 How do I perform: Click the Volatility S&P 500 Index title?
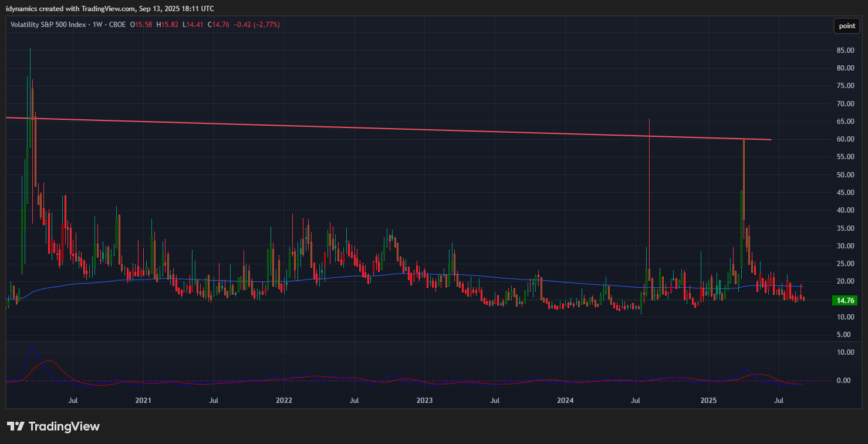48,25
